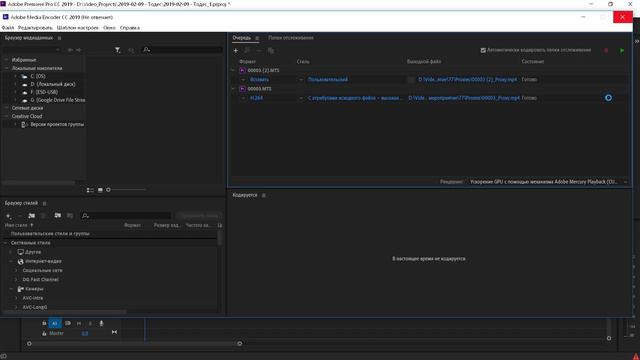Toggle A1 track targeting button
The height and width of the screenshot is (360, 640).
pyautogui.click(x=55, y=323)
